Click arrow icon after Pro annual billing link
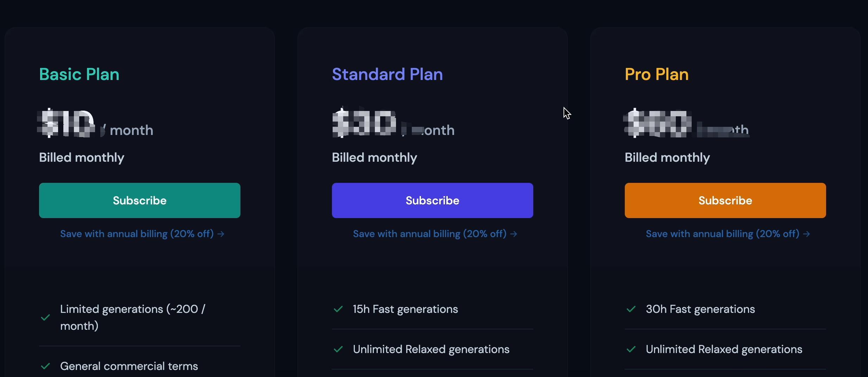This screenshot has height=377, width=868. [x=806, y=234]
